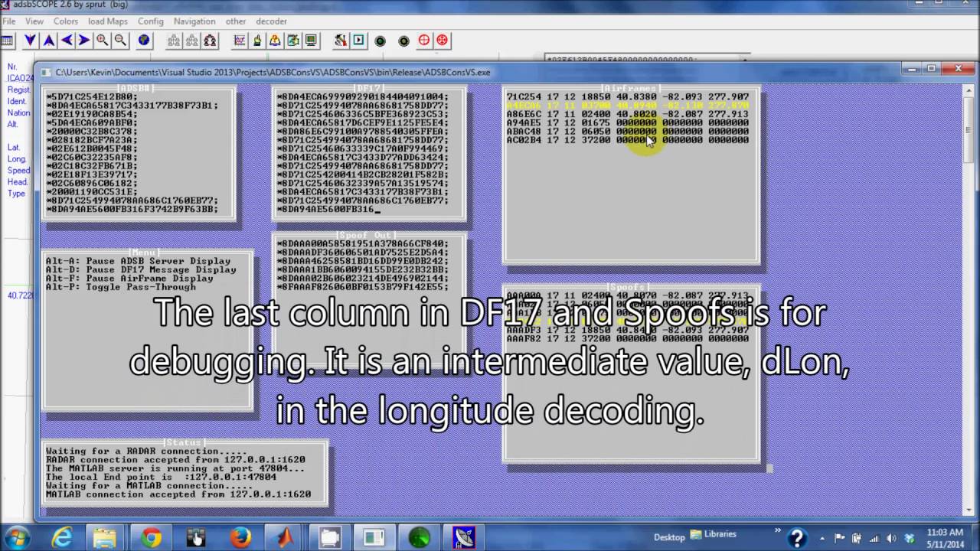
Task: Click the dark network nodes icon
Action: tap(211, 41)
